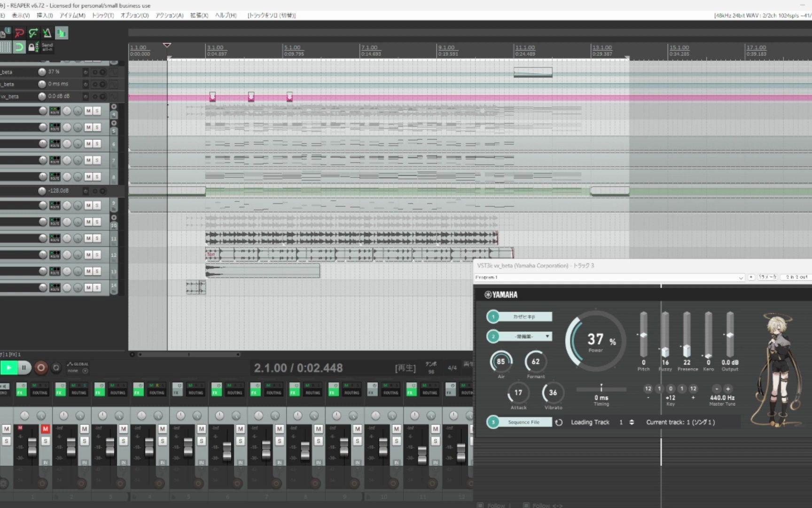The image size is (812, 508).
Task: Start recording with the red record button
Action: point(41,368)
